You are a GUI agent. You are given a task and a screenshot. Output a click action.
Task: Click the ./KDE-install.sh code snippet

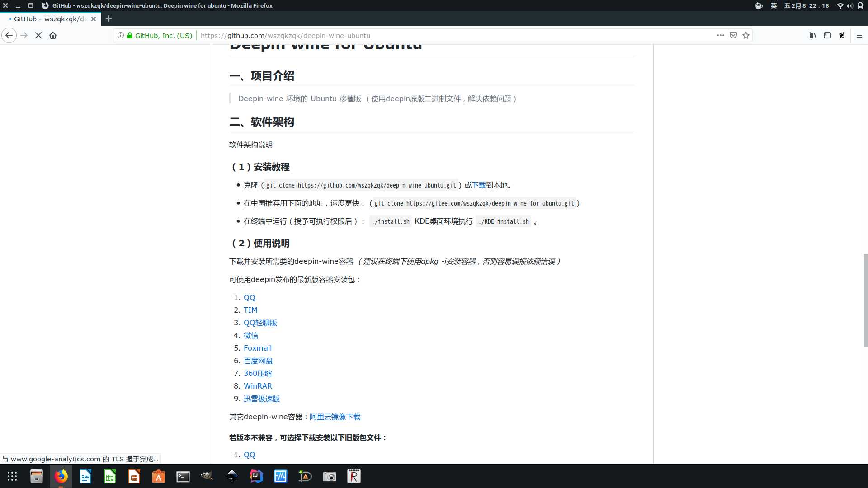[x=504, y=221]
